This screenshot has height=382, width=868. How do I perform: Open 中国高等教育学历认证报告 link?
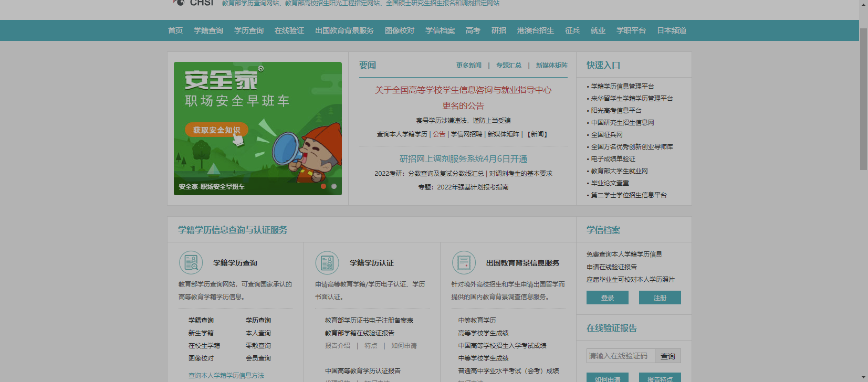click(x=363, y=371)
